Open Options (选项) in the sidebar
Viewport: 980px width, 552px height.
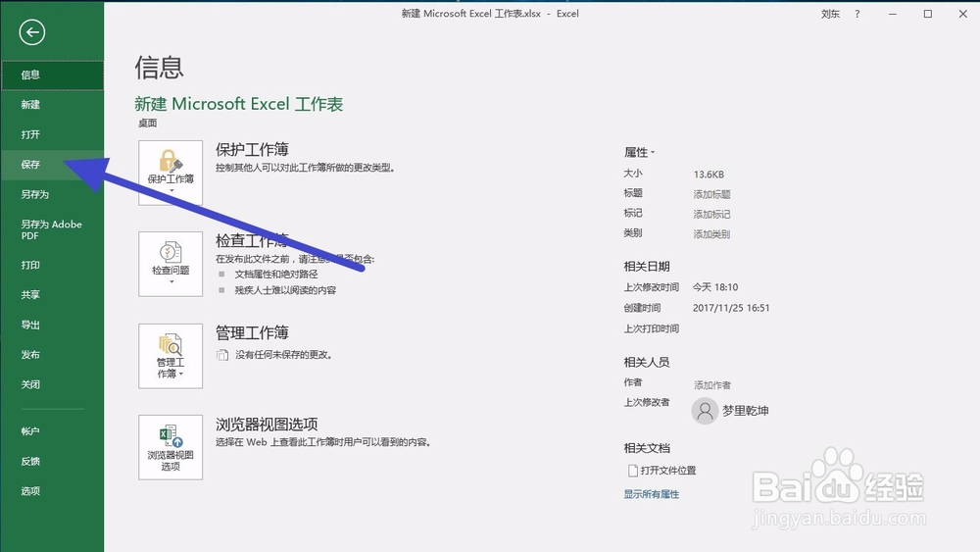pos(52,491)
